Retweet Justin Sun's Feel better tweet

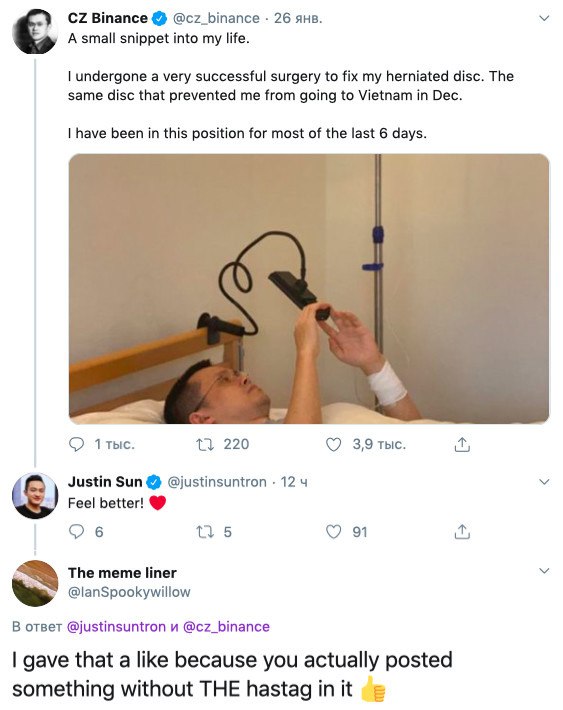(x=205, y=532)
